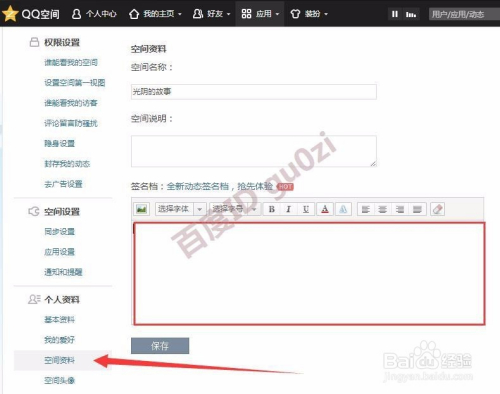Toggle bold formatting
The height and width of the screenshot is (394, 500).
click(272, 209)
